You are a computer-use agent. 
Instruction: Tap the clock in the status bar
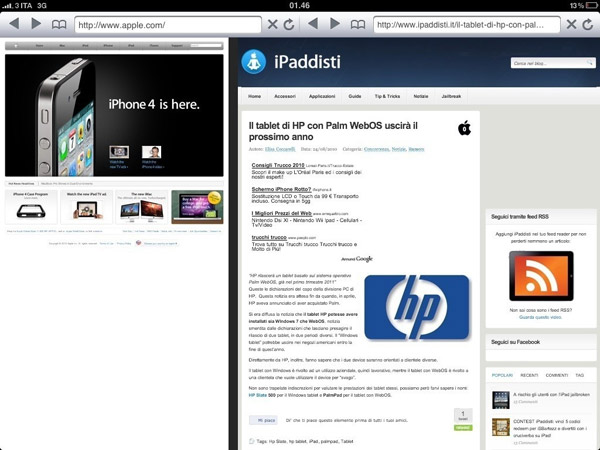pos(299,5)
